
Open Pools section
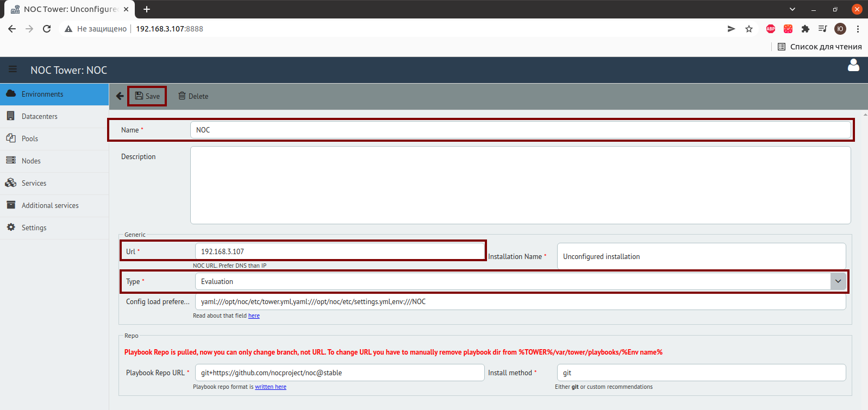[x=54, y=138]
